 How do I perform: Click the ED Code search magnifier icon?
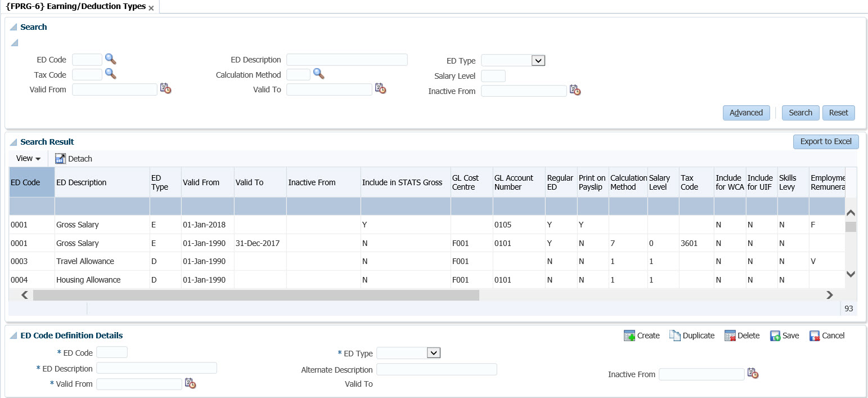pyautogui.click(x=110, y=59)
